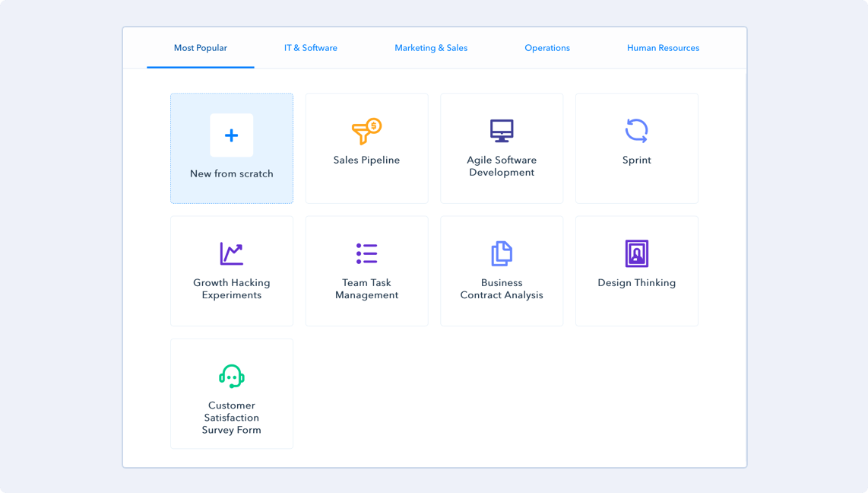Click the "New from scratch" text label
Image resolution: width=868 pixels, height=493 pixels.
click(x=231, y=173)
